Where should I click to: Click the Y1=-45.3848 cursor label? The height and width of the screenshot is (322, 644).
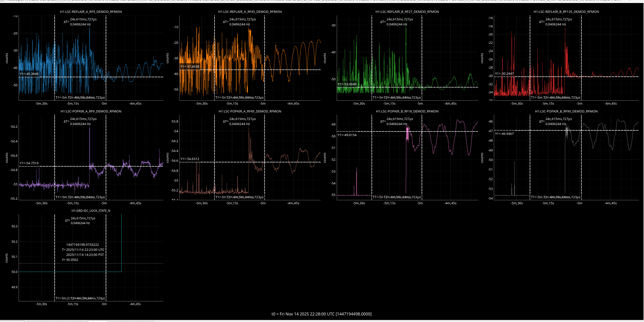(29, 74)
